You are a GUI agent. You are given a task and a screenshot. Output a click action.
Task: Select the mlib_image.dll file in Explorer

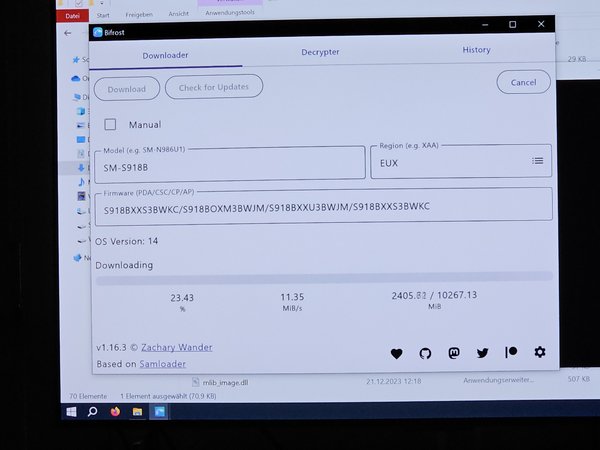tap(225, 382)
